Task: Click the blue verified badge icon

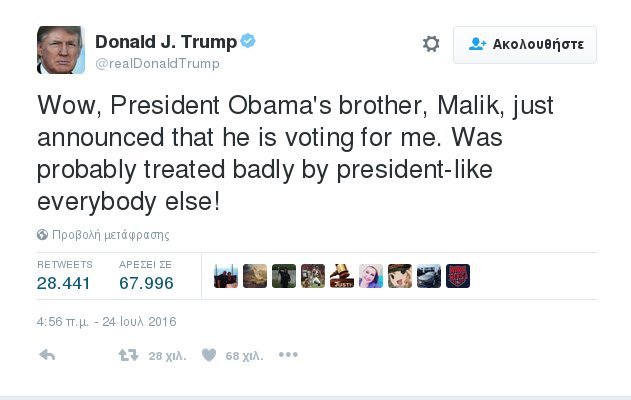Action: (248, 41)
